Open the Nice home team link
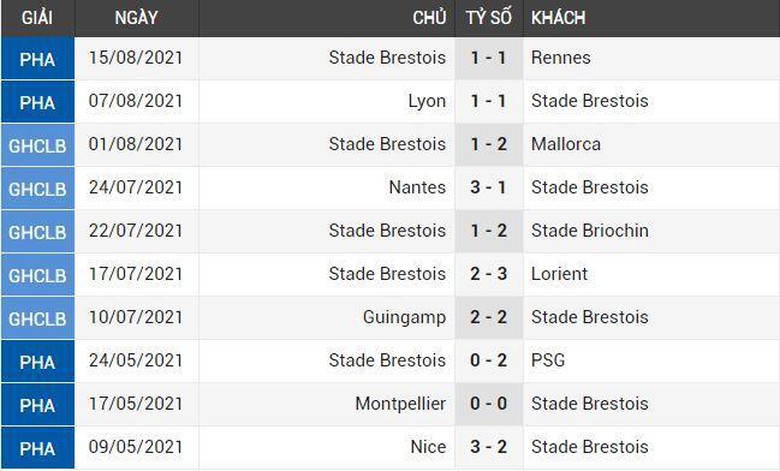780x471 pixels. tap(429, 446)
